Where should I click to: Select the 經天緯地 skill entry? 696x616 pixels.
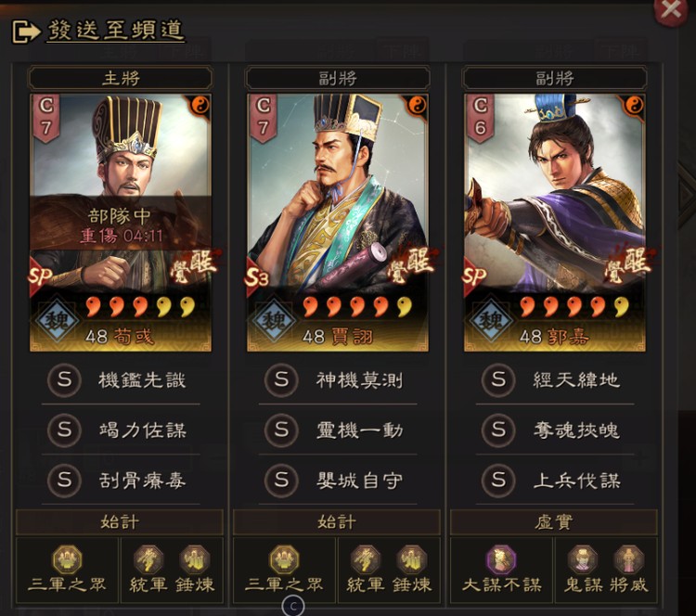[x=555, y=380]
